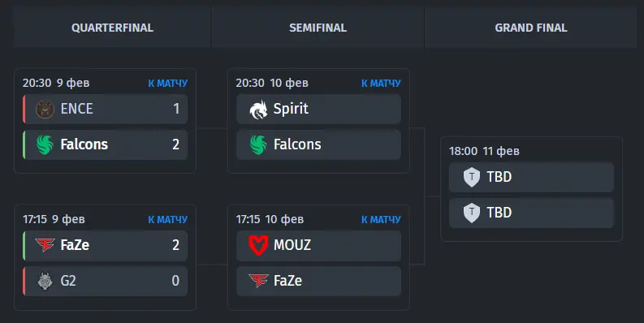This screenshot has height=323, width=644.
Task: Click the Spirit team name in semifinal
Action: pos(291,110)
